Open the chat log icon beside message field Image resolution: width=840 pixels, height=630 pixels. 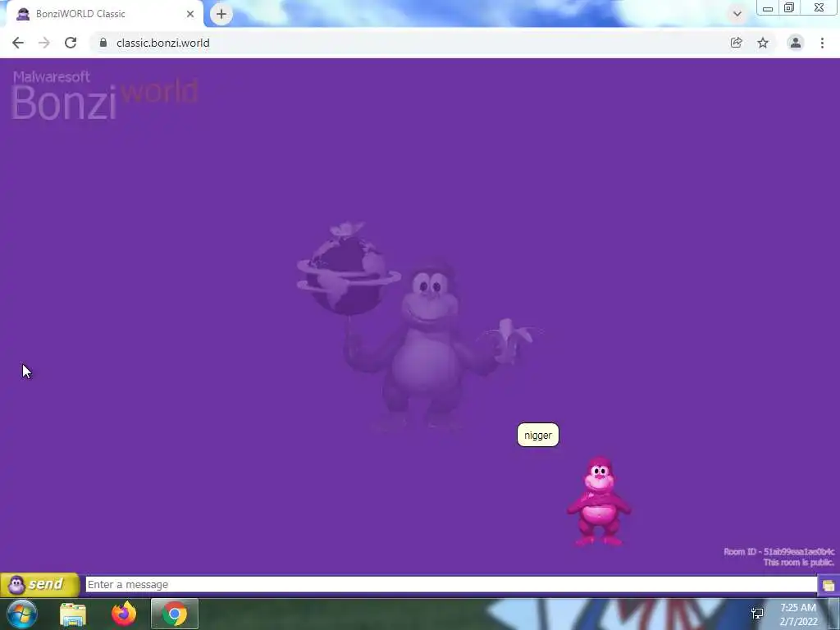pos(829,585)
